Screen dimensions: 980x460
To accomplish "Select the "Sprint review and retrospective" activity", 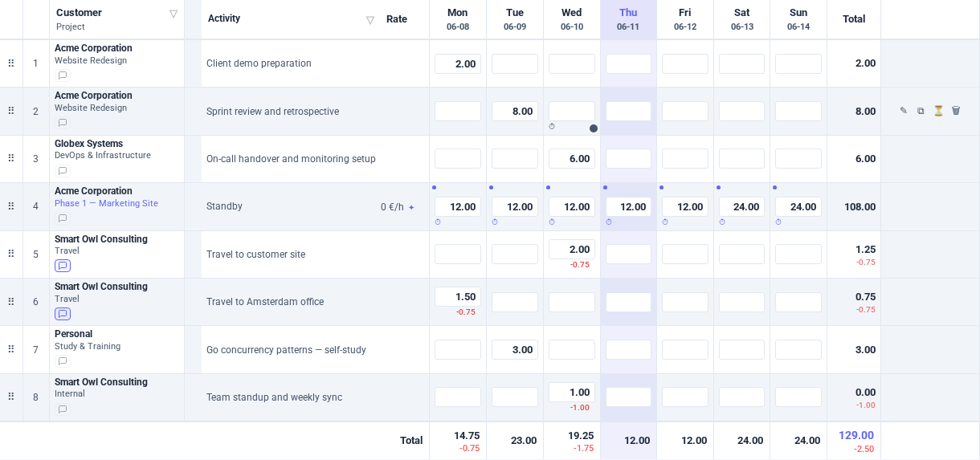I will tap(272, 112).
